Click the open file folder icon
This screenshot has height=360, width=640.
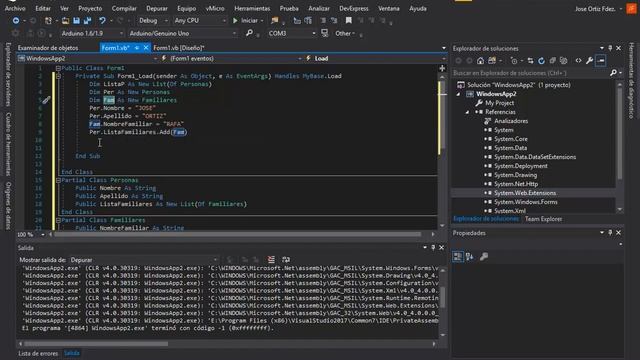click(x=65, y=20)
